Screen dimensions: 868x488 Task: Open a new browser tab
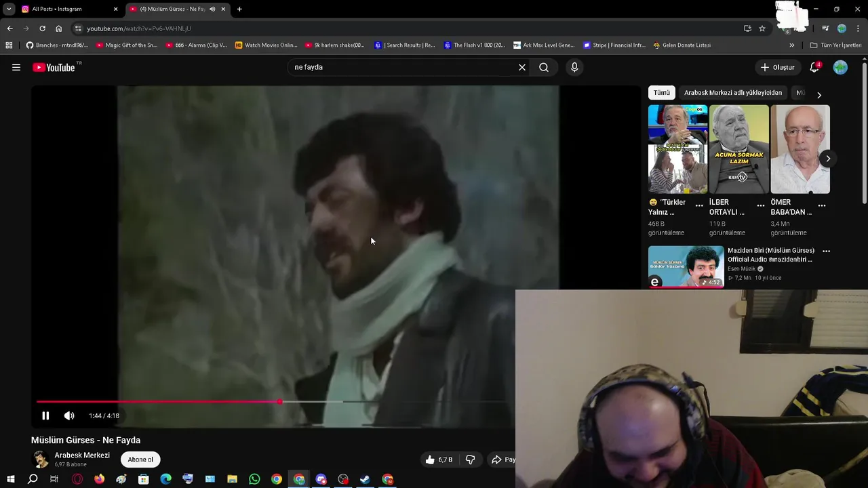pyautogui.click(x=239, y=9)
